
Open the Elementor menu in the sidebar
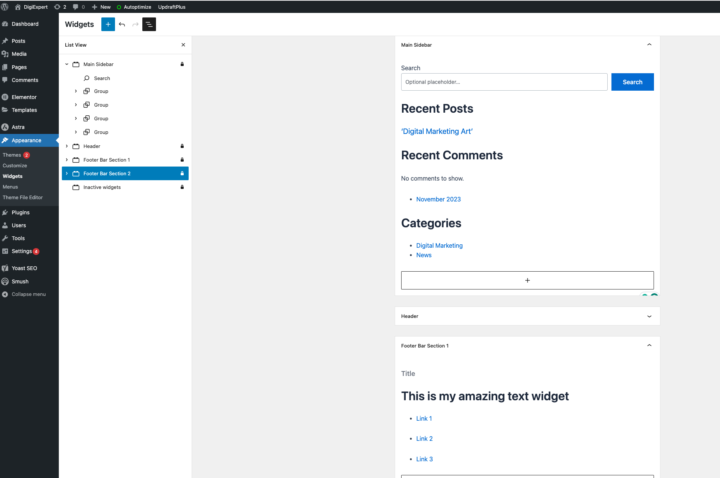[x=24, y=97]
